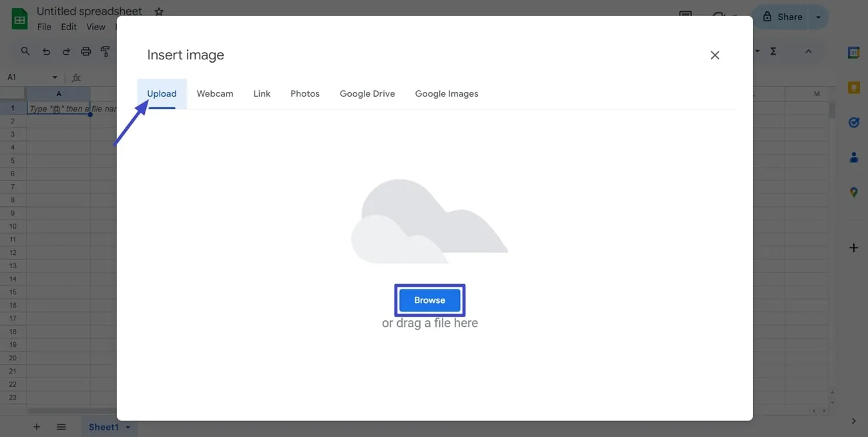Open Google Maps side panel icon
This screenshot has height=437, width=868.
tap(853, 192)
